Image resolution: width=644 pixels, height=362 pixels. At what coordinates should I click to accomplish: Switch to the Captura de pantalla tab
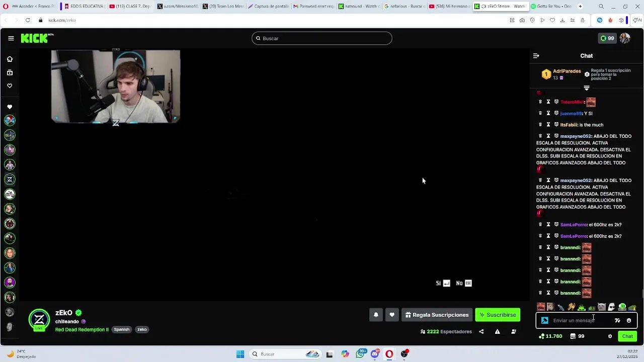268,7
